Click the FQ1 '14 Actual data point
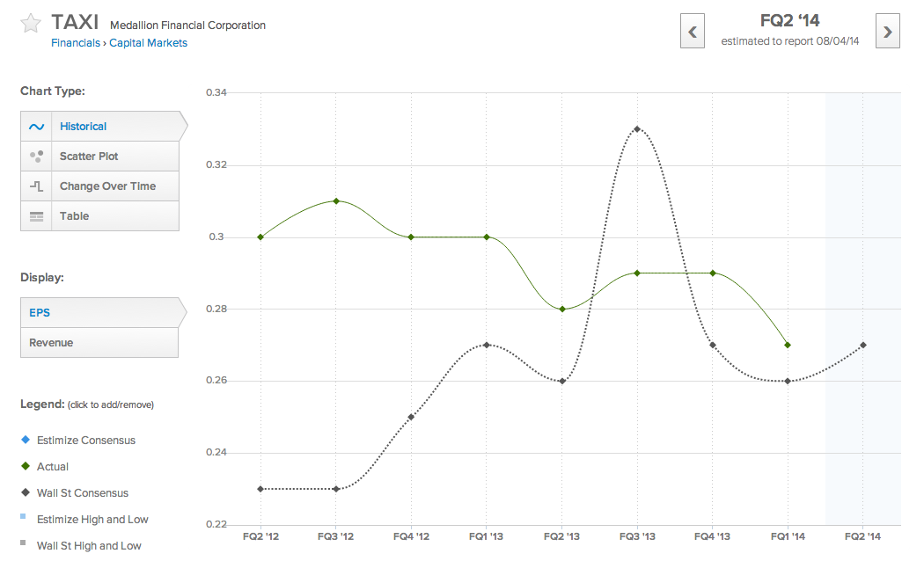Image resolution: width=924 pixels, height=561 pixels. point(788,345)
